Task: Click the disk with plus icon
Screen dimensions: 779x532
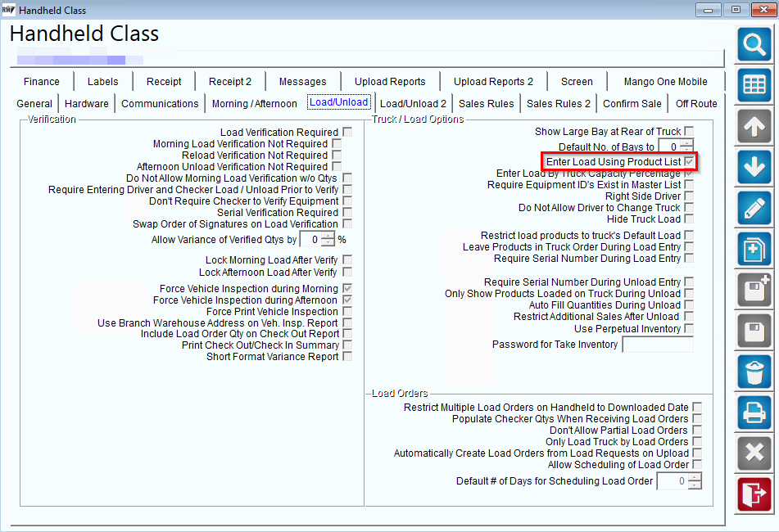Action: pyautogui.click(x=754, y=289)
